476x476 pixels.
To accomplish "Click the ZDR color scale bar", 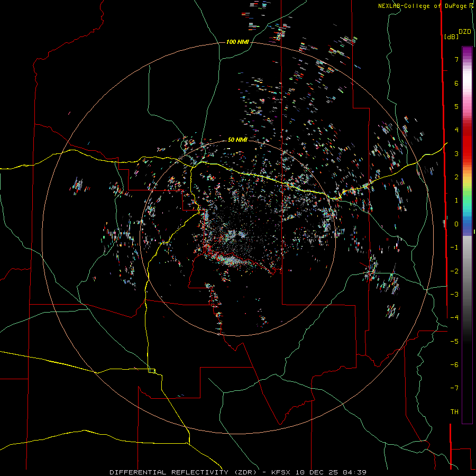I will pyautogui.click(x=467, y=235).
